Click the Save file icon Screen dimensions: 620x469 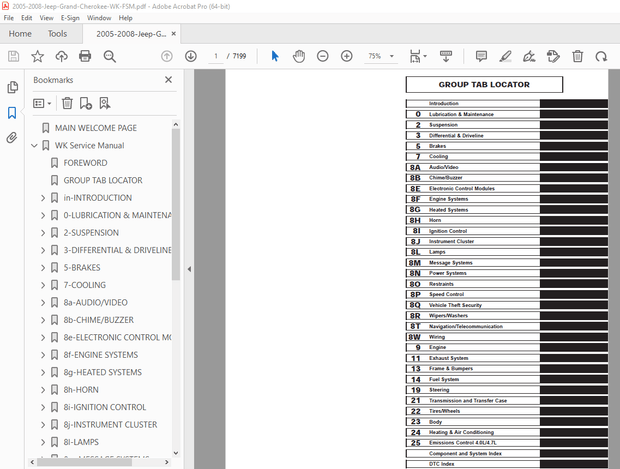13,56
